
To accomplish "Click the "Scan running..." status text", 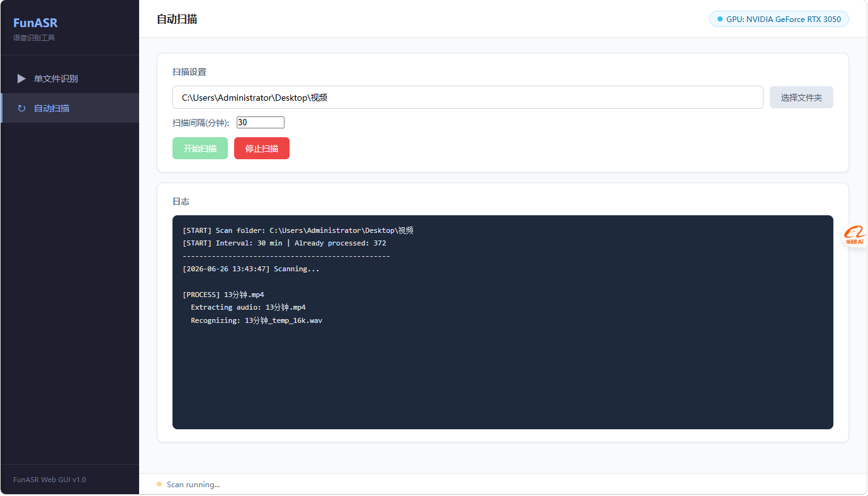I will point(193,485).
